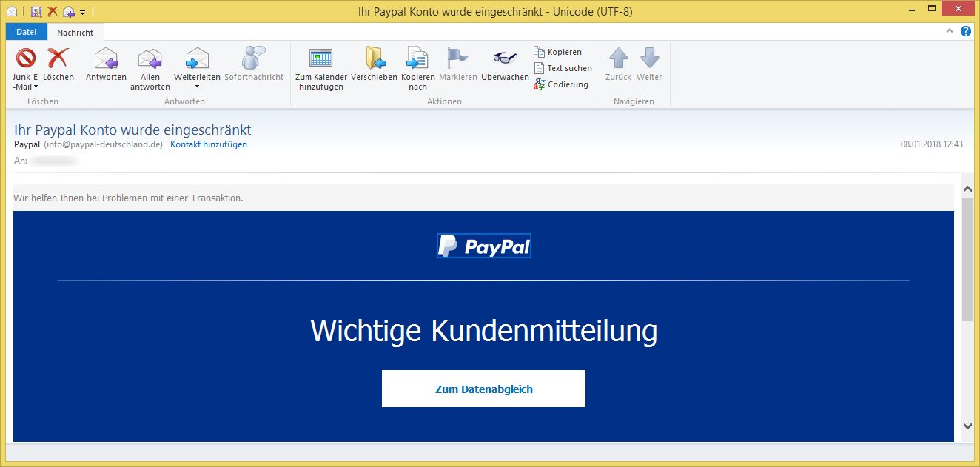Move message with Verschieben
Viewport: 980px width, 467px height.
click(x=374, y=65)
